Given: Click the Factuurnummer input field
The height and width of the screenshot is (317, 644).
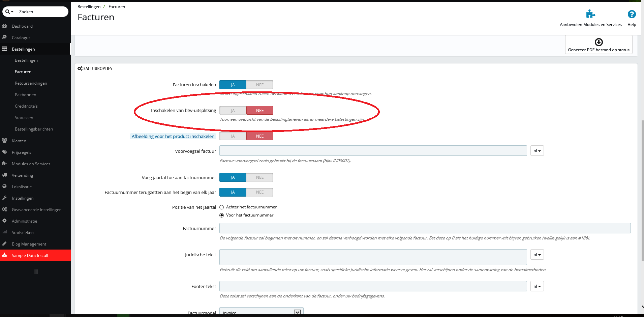Looking at the screenshot, I should click(425, 228).
